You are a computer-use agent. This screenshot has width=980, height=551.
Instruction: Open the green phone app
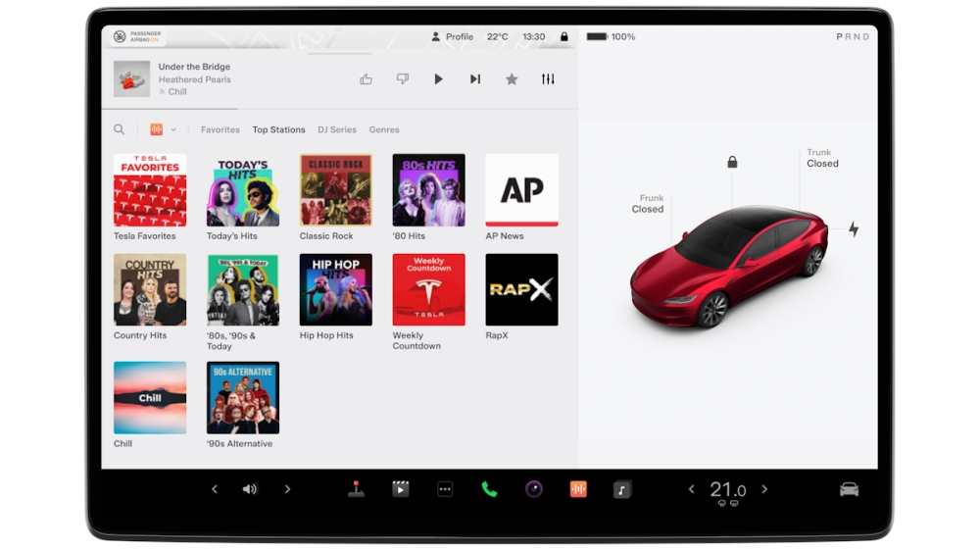(x=489, y=489)
